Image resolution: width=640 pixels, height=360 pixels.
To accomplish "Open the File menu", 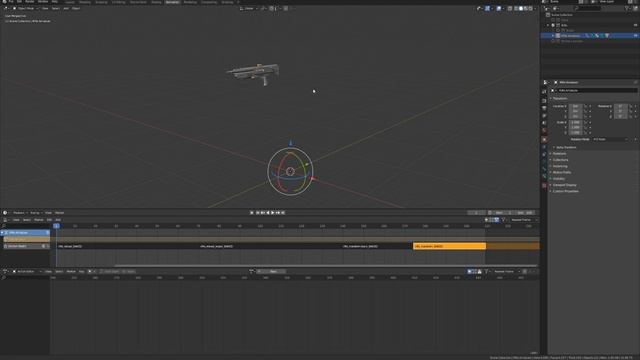I will 11,2.
